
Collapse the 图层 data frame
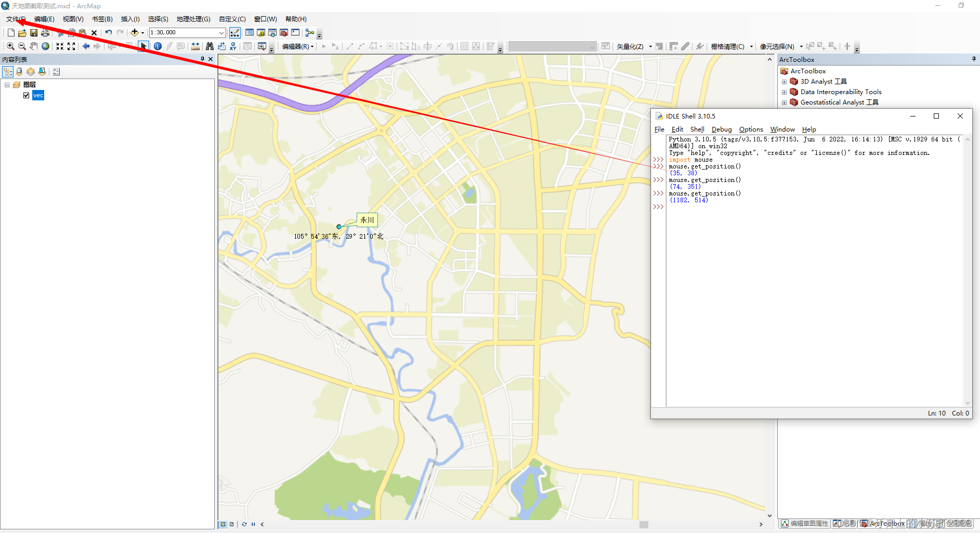click(7, 85)
